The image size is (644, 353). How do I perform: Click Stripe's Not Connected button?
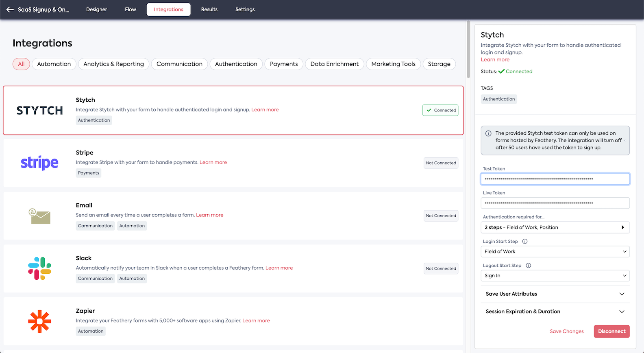tap(441, 163)
